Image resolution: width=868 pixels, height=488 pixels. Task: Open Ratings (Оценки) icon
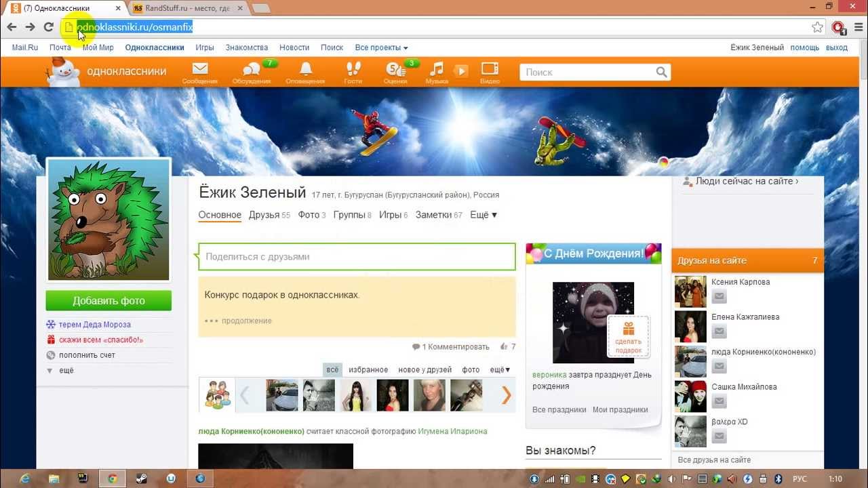[395, 69]
